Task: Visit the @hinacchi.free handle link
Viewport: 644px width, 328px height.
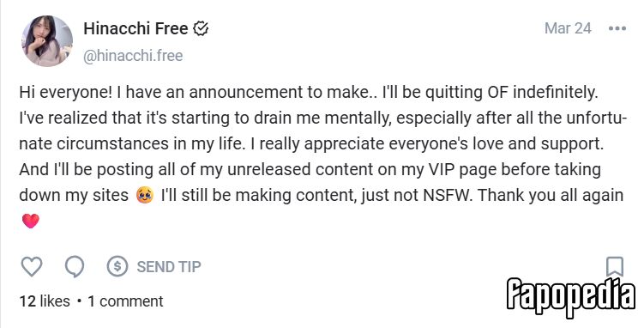Action: coord(133,56)
